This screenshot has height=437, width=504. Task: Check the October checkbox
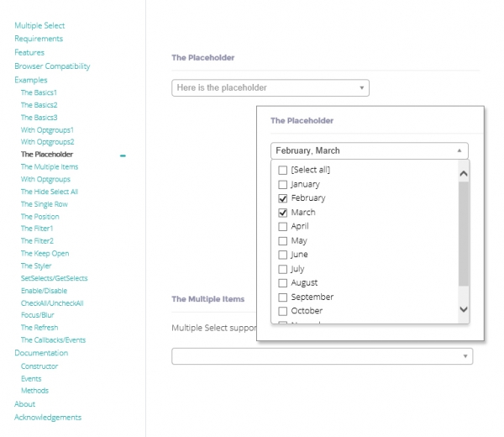pyautogui.click(x=282, y=311)
